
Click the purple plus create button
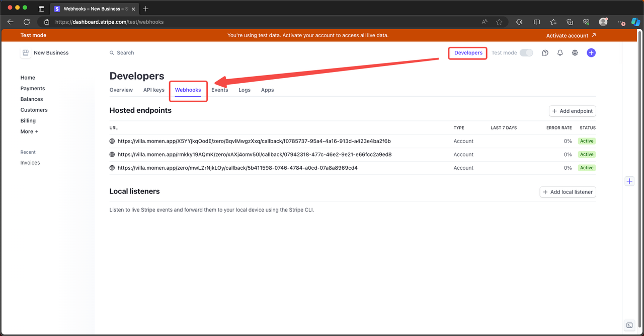591,53
